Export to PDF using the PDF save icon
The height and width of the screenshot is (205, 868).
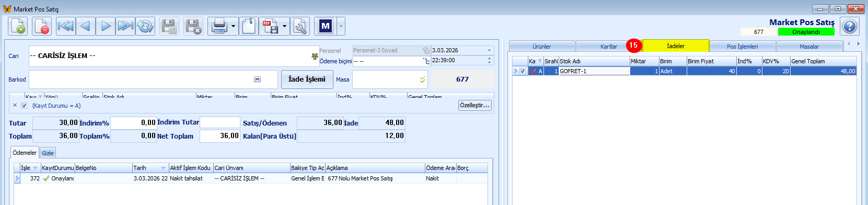pyautogui.click(x=270, y=26)
